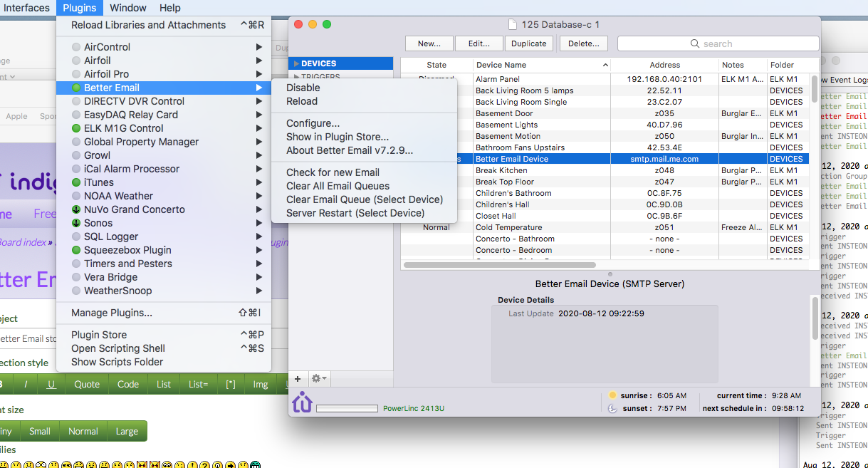Viewport: 868px width, 468px height.
Task: Click the Img button in forum editor
Action: pos(261,384)
